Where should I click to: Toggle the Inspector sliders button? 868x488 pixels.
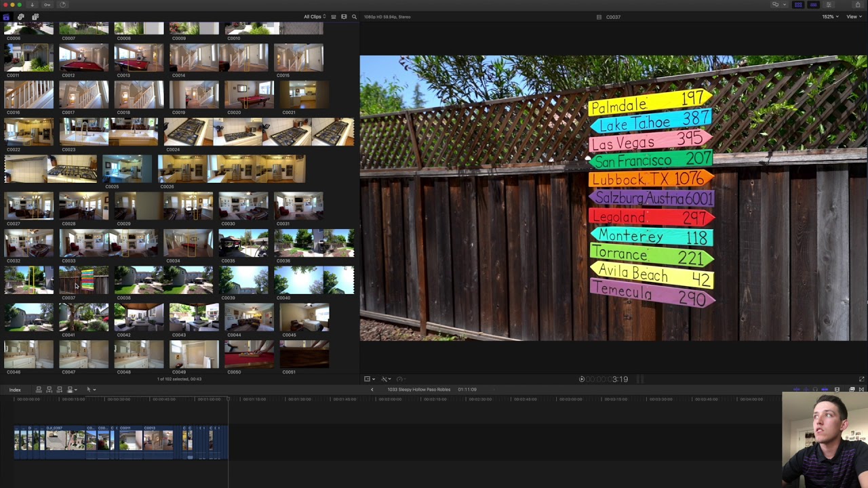828,5
